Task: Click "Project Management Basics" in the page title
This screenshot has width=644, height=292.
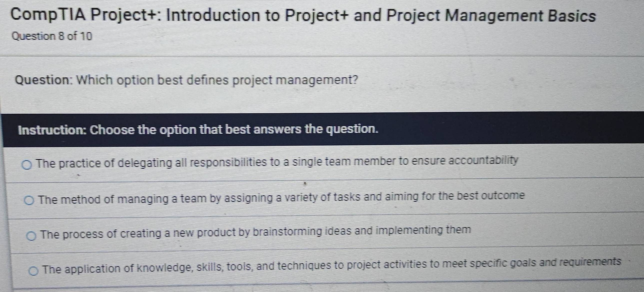Action: (x=491, y=15)
